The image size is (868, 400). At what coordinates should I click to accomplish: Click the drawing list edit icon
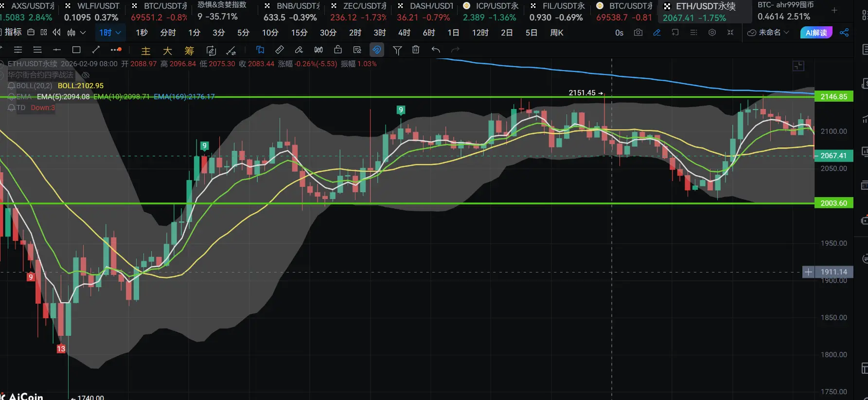[357, 50]
